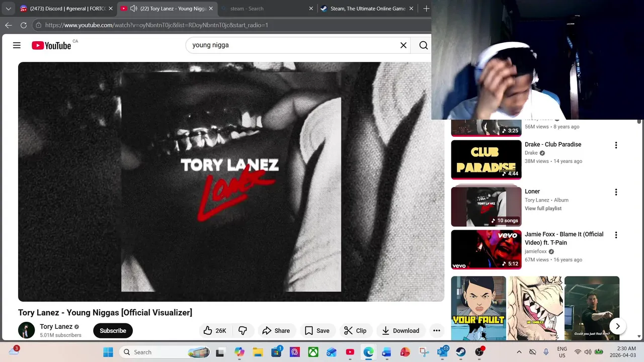Open more actions ellipsis under video
This screenshot has width=644, height=362.
437,330
